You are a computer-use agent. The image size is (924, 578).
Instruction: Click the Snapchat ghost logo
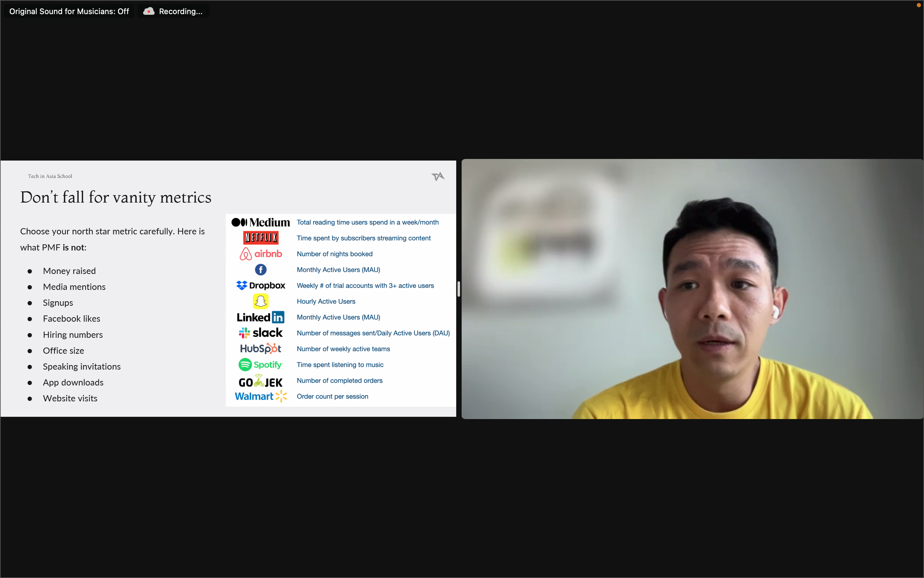[x=261, y=301]
